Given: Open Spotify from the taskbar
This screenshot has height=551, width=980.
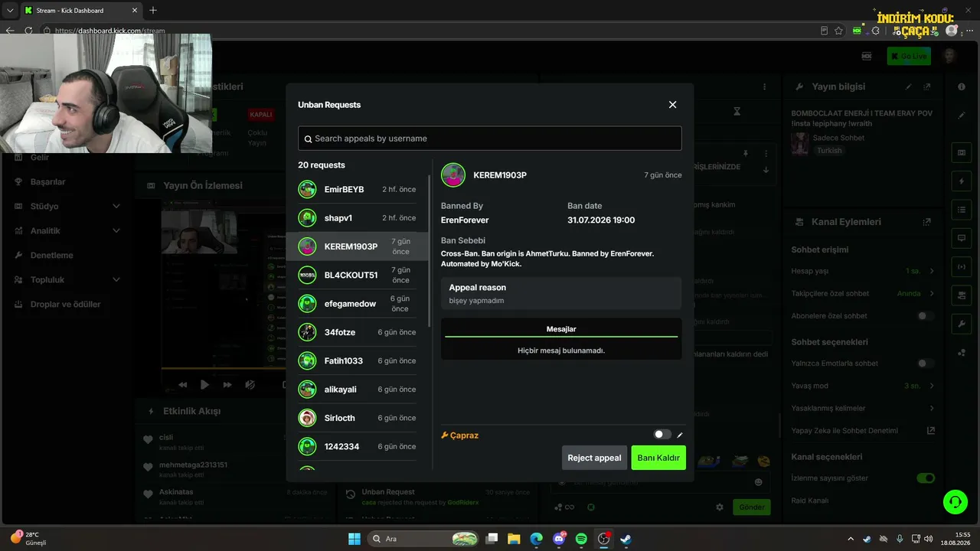Looking at the screenshot, I should click(x=581, y=539).
